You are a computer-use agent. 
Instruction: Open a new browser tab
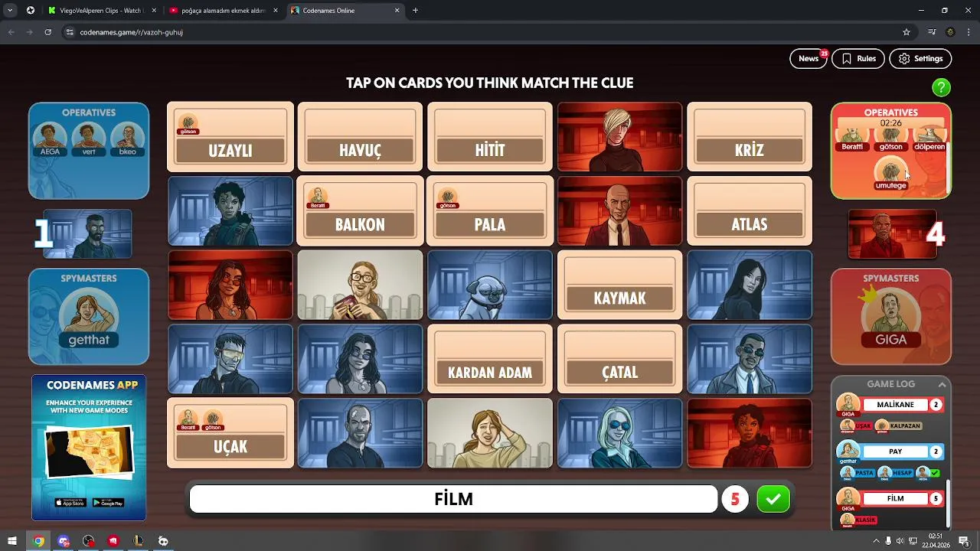[415, 11]
